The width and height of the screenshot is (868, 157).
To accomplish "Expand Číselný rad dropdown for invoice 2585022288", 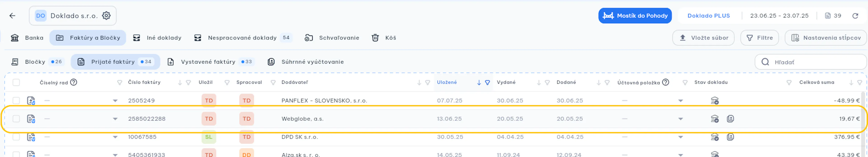I will point(115,119).
